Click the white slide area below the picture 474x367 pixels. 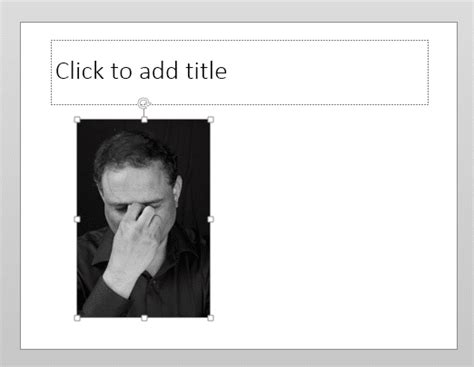pyautogui.click(x=144, y=335)
